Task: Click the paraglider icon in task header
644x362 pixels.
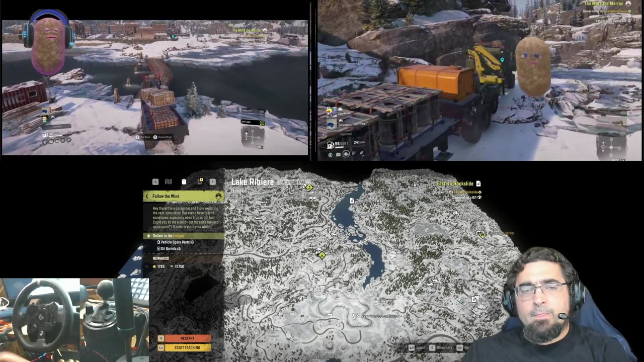Action: pos(218,196)
